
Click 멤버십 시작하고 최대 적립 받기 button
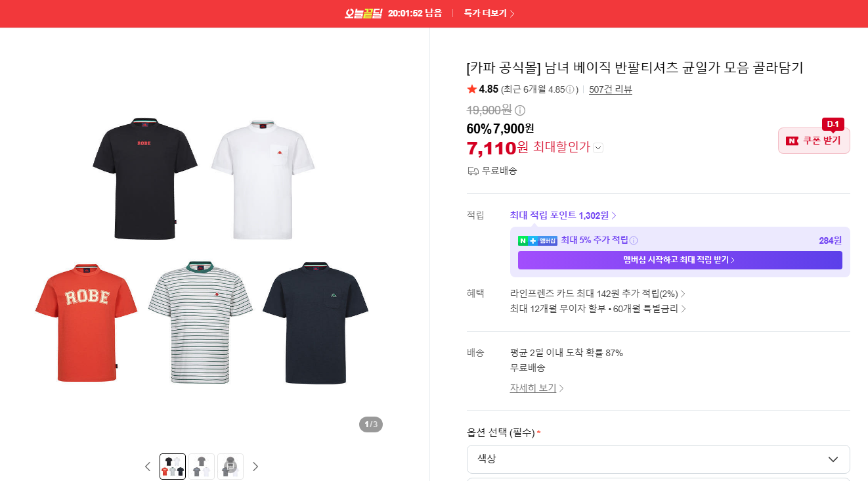click(680, 260)
